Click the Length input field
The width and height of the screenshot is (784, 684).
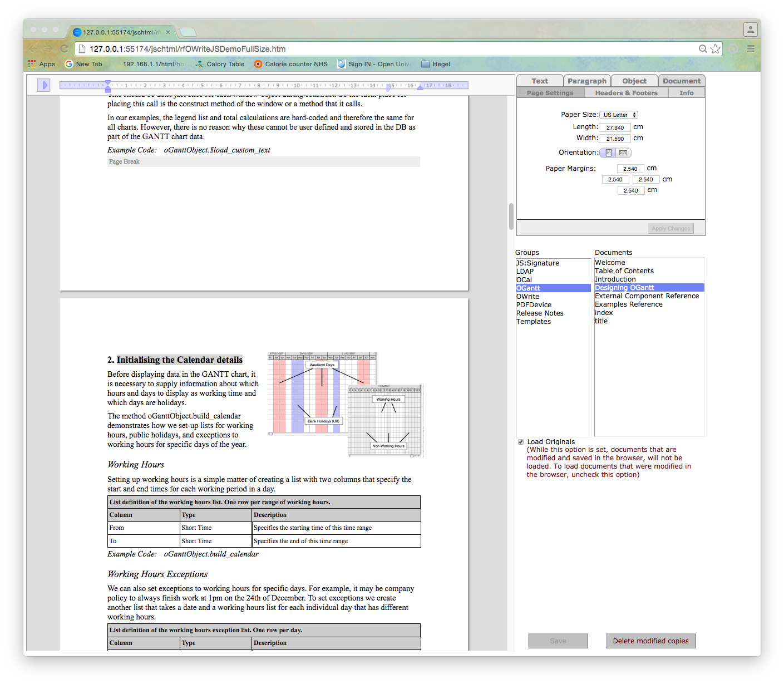615,127
